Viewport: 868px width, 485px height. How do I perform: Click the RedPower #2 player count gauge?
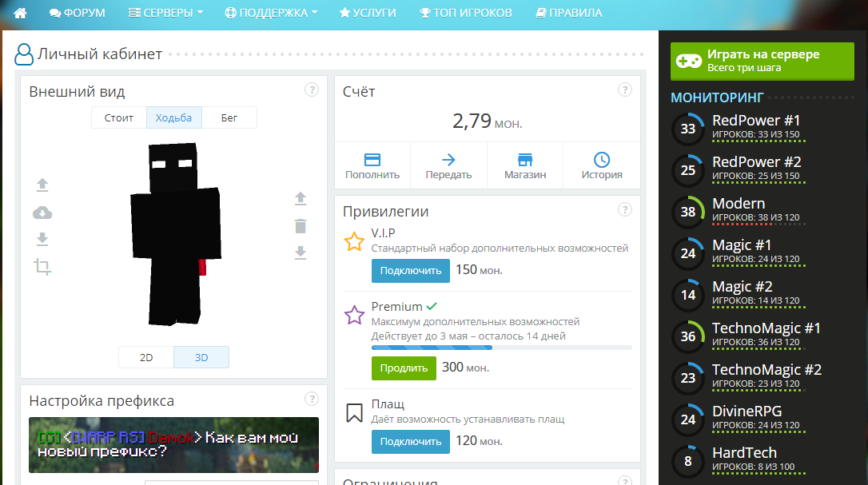point(688,170)
